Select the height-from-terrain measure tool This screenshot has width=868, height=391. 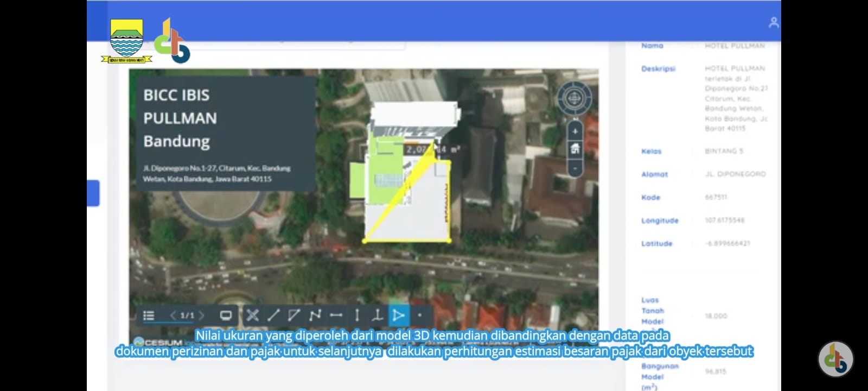pos(378,315)
